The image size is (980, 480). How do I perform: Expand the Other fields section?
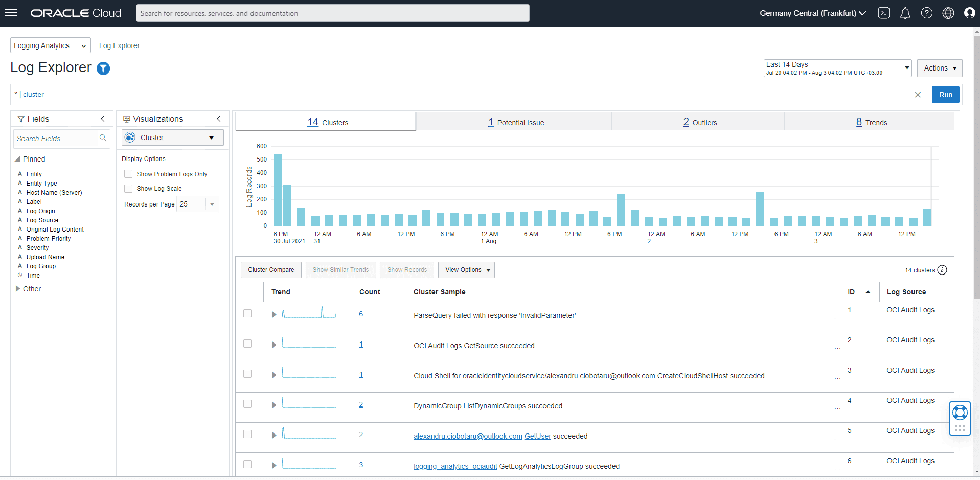tap(18, 289)
